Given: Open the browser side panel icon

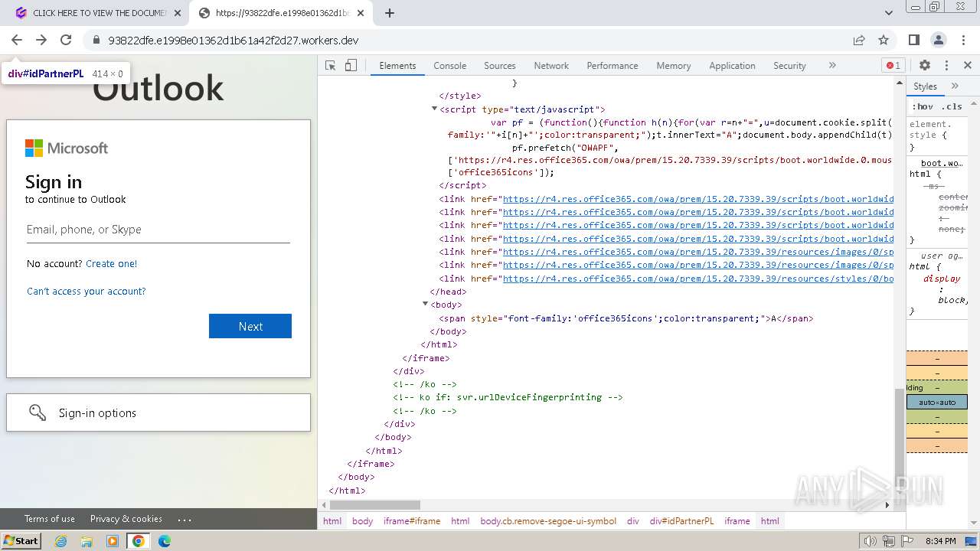Looking at the screenshot, I should (913, 40).
